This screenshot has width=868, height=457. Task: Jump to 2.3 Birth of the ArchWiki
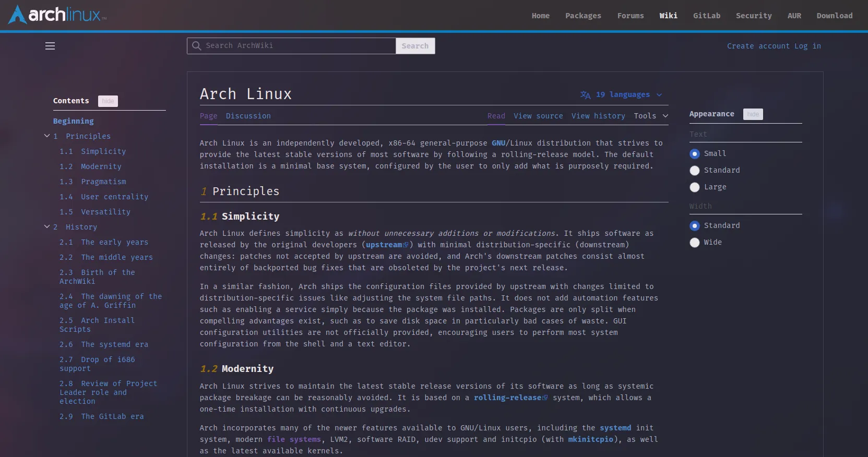coord(97,276)
